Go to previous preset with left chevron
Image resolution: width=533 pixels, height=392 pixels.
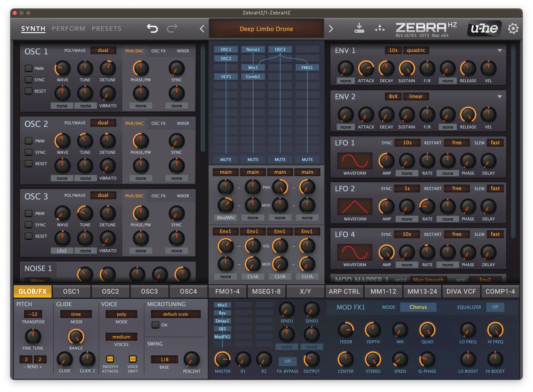point(202,29)
